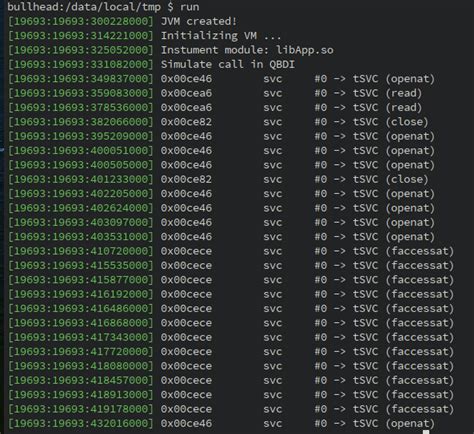Click timestamp 300228000 in the first log line

tap(119, 21)
